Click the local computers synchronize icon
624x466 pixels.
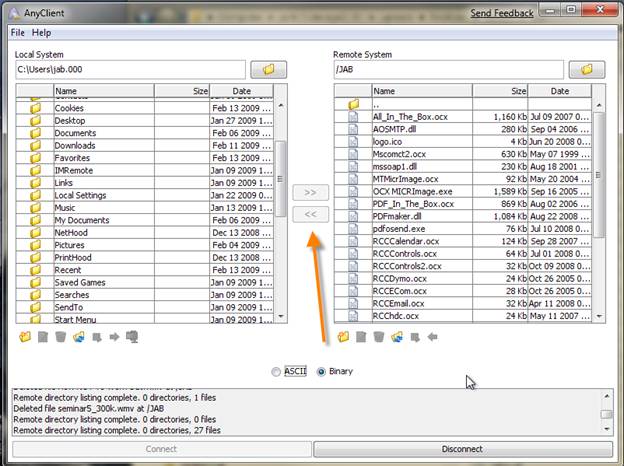click(132, 337)
